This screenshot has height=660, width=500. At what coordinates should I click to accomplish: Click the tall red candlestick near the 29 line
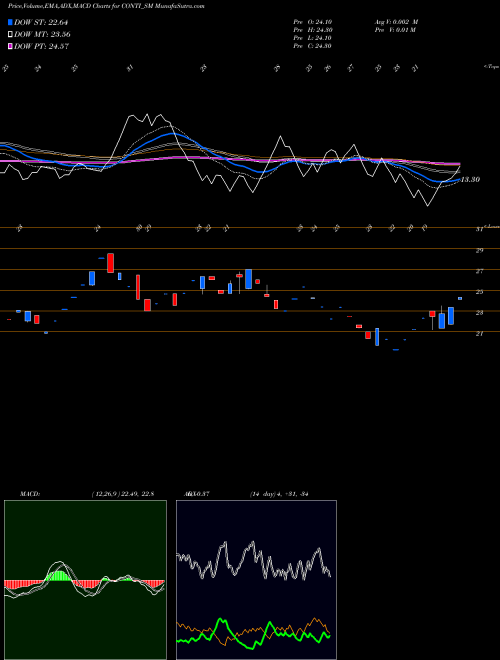tap(110, 263)
